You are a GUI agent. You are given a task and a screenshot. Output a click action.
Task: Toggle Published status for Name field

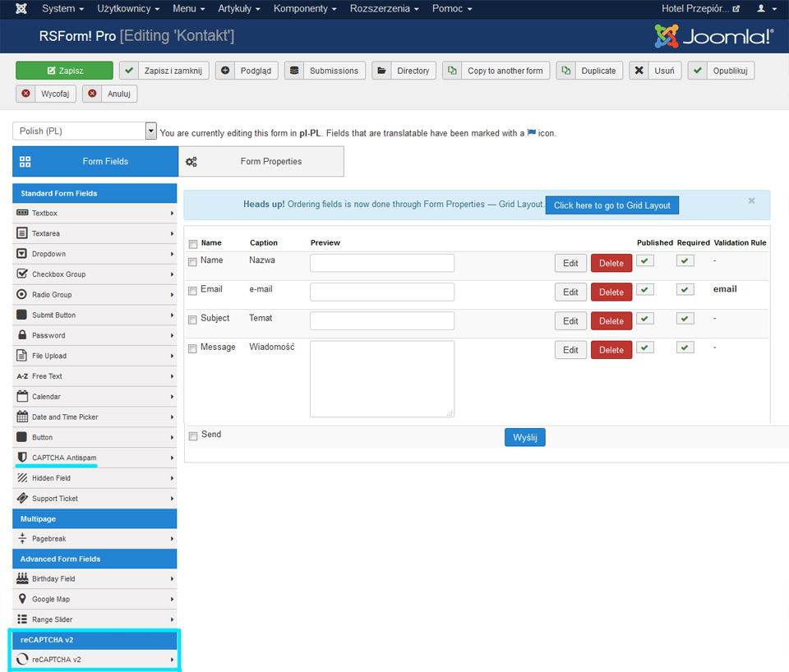[x=644, y=260]
